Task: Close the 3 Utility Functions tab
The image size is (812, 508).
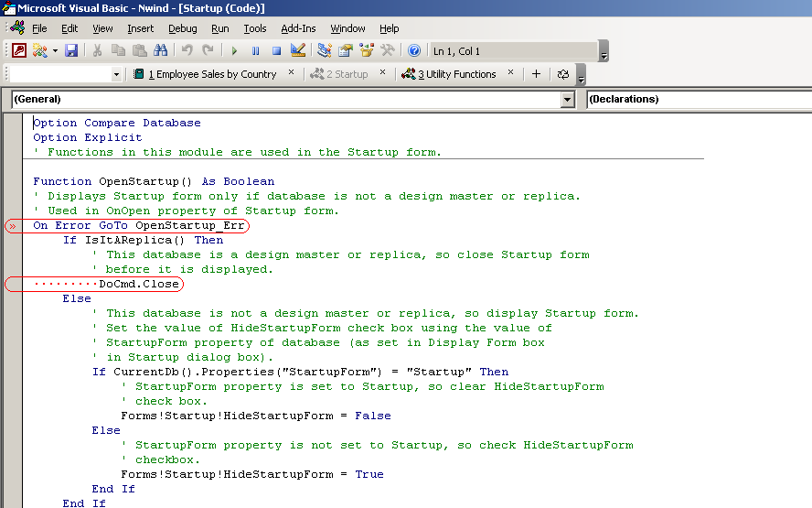Action: (510, 72)
